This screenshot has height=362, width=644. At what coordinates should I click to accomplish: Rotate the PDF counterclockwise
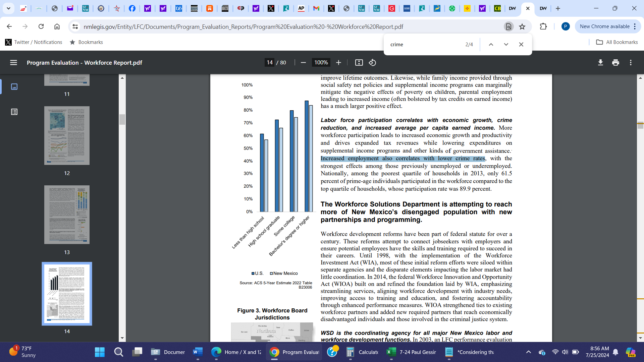click(372, 63)
